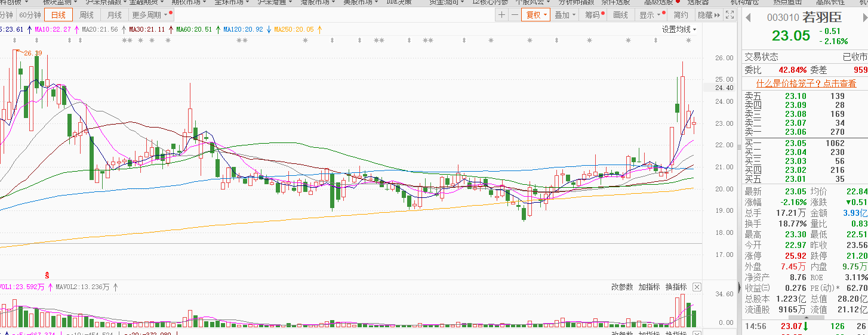Switch to the 周线 weekly tab
The height and width of the screenshot is (335, 868).
pyautogui.click(x=87, y=15)
